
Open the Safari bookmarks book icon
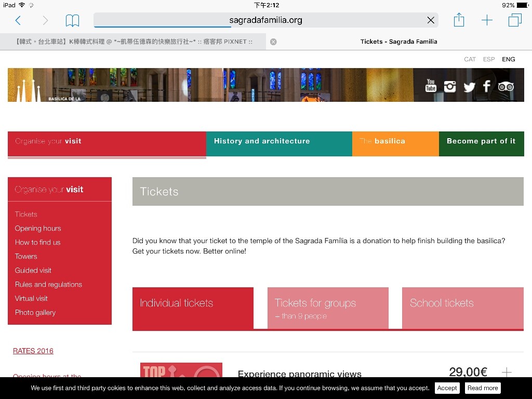[72, 20]
